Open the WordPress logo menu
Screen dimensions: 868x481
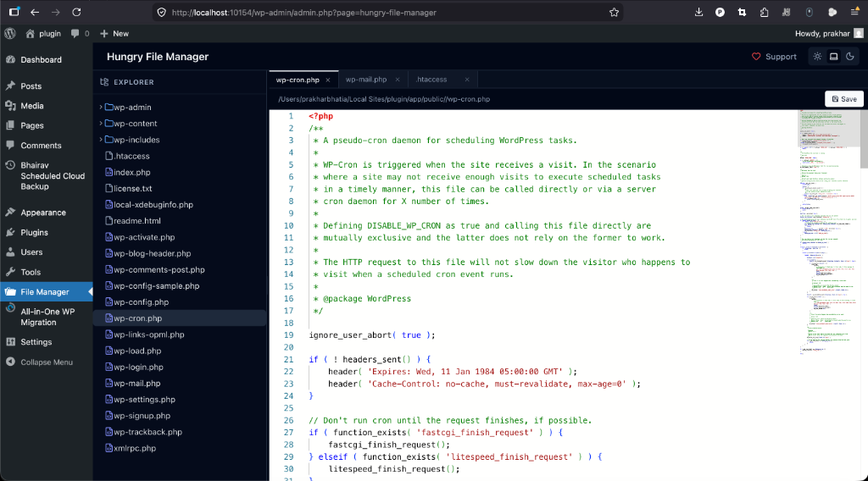tap(10, 33)
